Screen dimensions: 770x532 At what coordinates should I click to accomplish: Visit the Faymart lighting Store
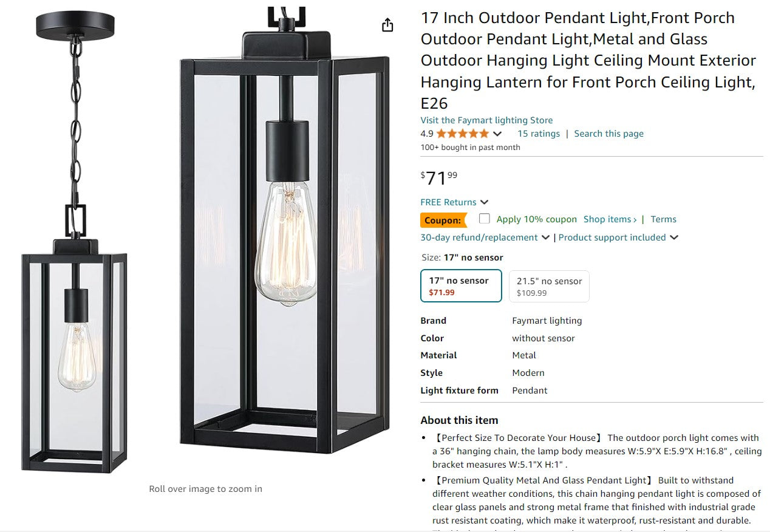pyautogui.click(x=486, y=120)
